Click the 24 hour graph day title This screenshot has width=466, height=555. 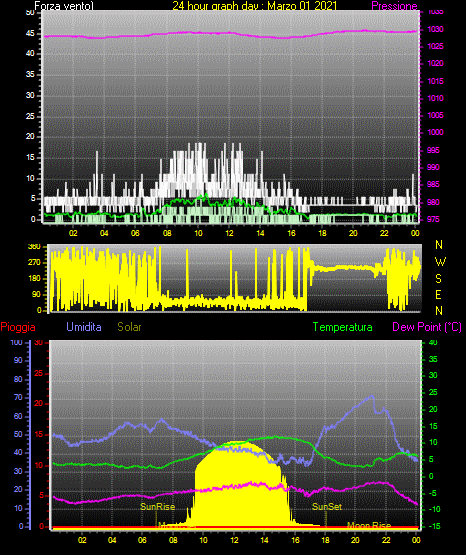[254, 6]
